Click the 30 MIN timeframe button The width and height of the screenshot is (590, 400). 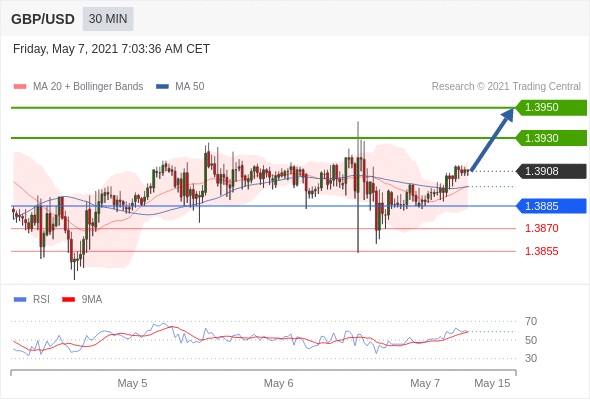point(108,19)
